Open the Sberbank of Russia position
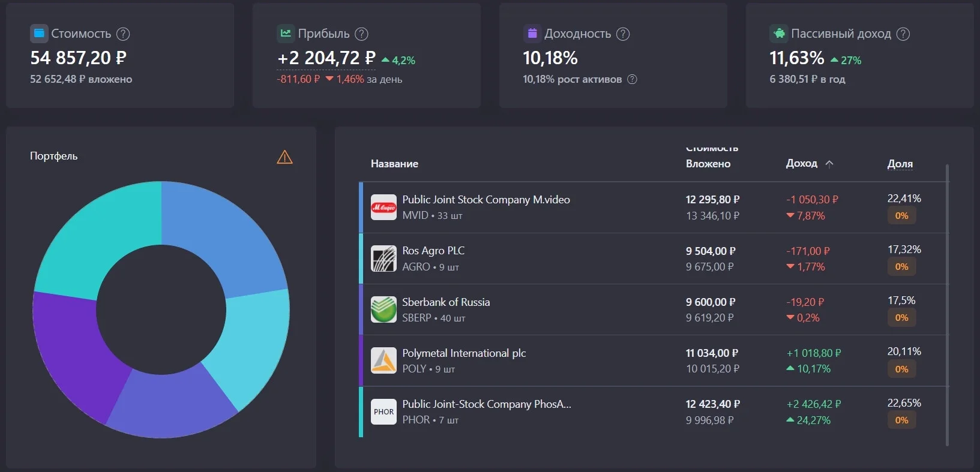The image size is (980, 472). pos(446,302)
